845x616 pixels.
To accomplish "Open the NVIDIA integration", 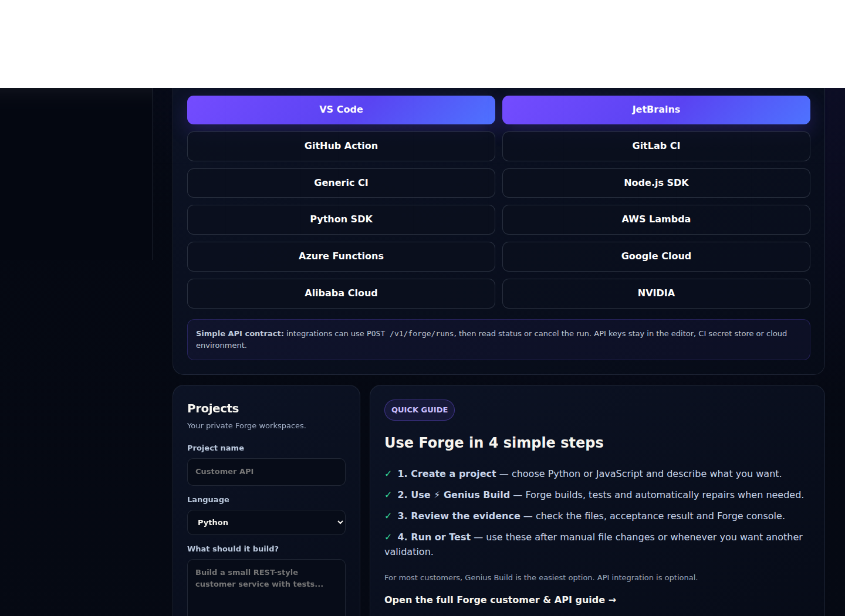I will point(656,293).
